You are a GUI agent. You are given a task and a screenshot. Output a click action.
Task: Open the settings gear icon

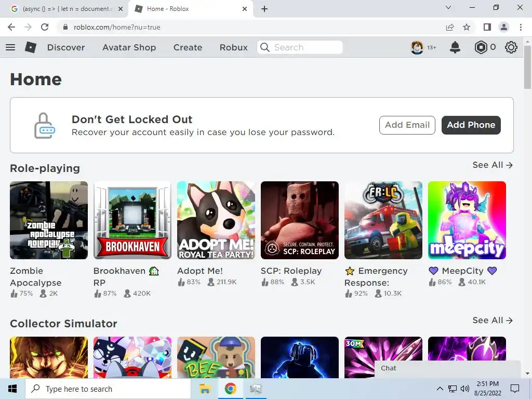tap(511, 47)
